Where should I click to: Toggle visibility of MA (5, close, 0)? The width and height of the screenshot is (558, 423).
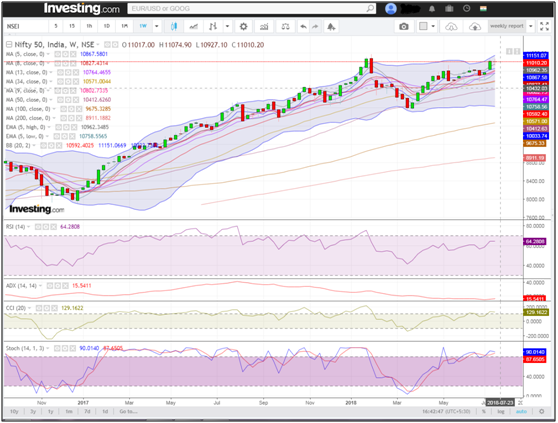pyautogui.click(x=57, y=54)
